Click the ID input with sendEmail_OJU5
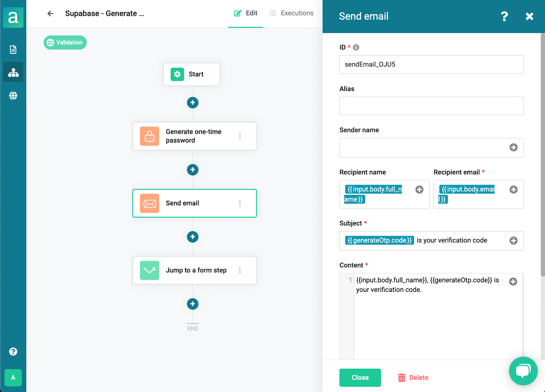 point(431,64)
